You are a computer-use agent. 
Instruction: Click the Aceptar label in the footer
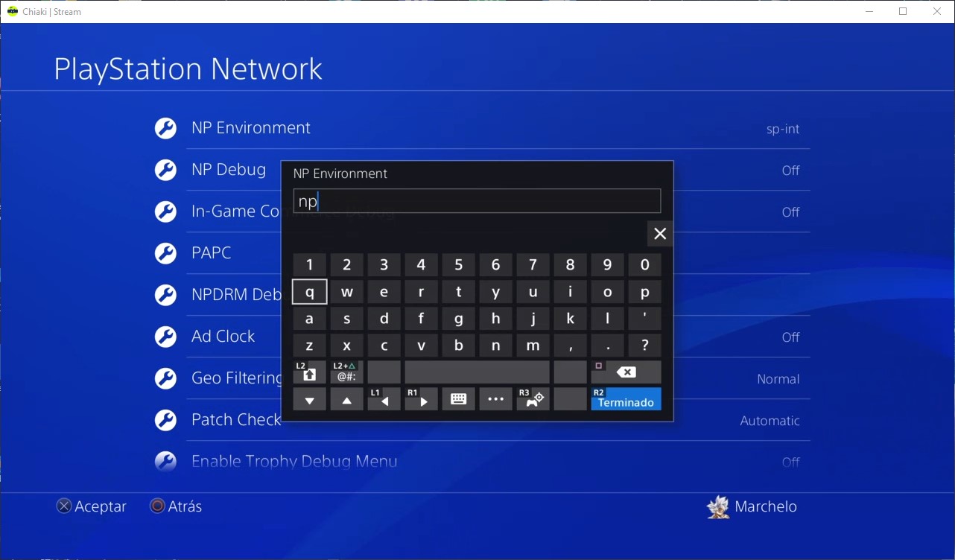[x=101, y=506]
